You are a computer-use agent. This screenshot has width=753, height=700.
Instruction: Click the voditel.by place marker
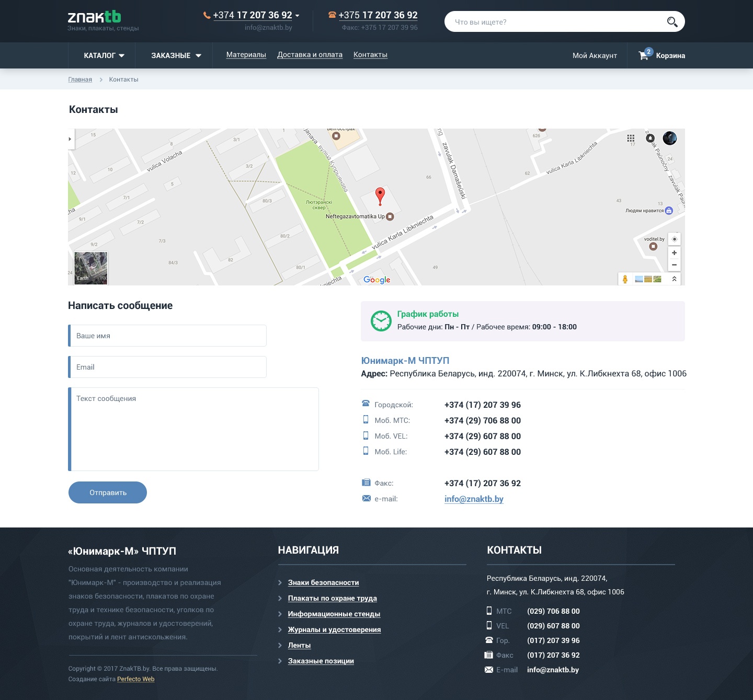click(653, 246)
